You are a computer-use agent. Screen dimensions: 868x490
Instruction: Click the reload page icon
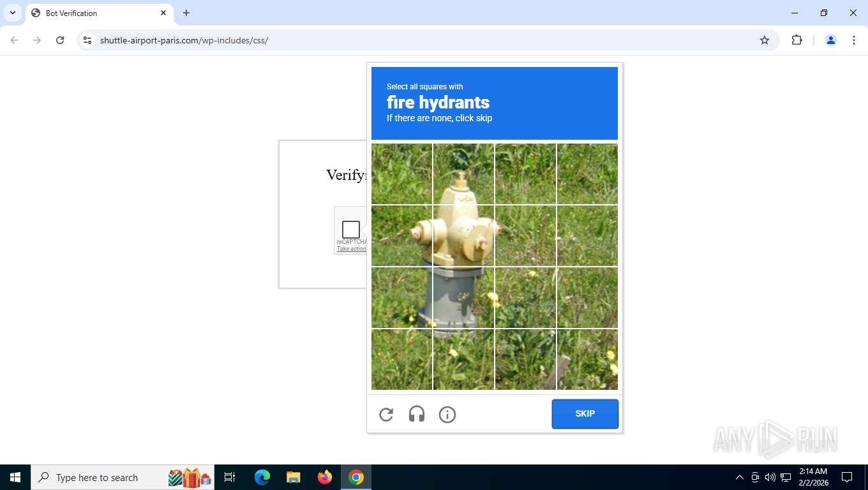pyautogui.click(x=60, y=40)
